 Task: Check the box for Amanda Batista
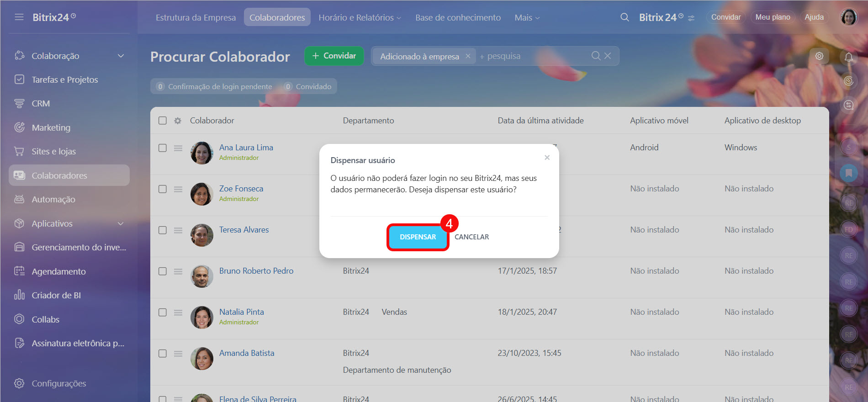click(163, 354)
